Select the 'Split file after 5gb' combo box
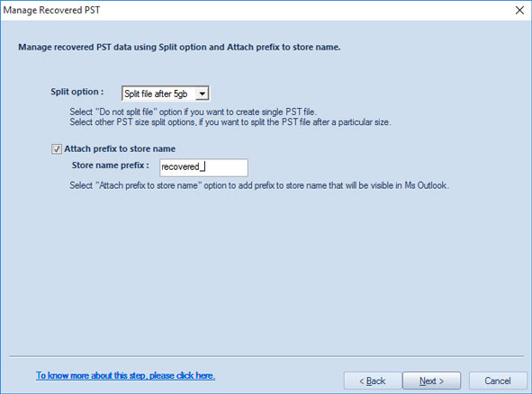The image size is (532, 394). click(166, 94)
